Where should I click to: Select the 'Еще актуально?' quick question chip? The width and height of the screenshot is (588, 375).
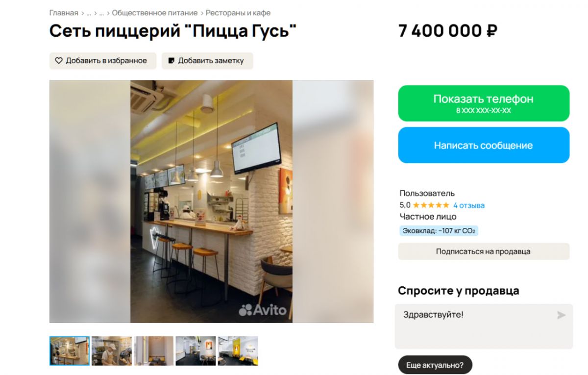pyautogui.click(x=435, y=365)
